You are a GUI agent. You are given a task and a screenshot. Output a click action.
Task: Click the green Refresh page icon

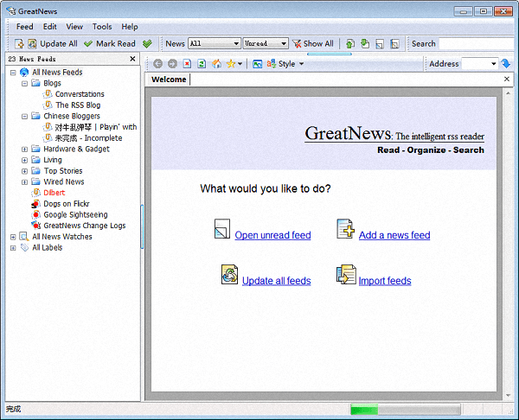(202, 64)
